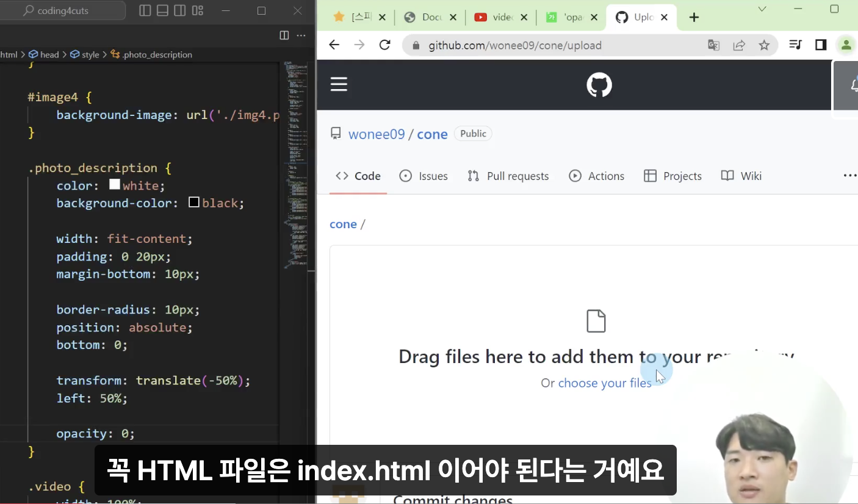The height and width of the screenshot is (504, 858).
Task: Open the GitHub hamburger menu
Action: pos(339,84)
